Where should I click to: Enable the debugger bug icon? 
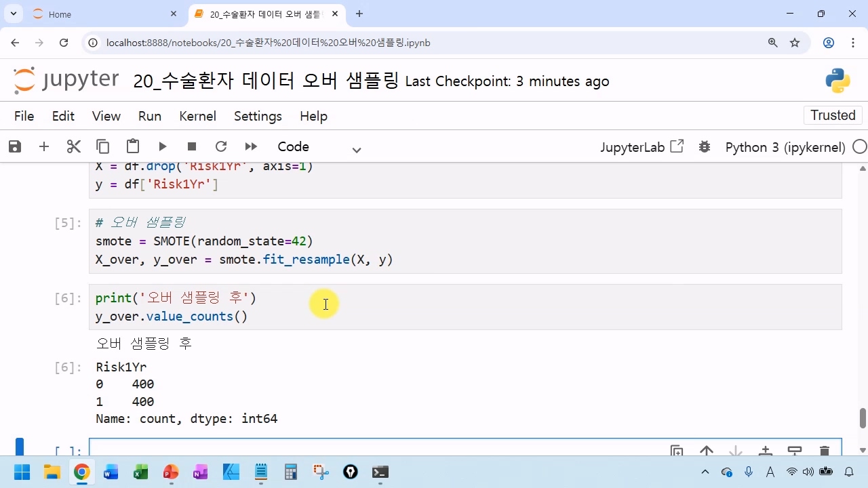[705, 146]
